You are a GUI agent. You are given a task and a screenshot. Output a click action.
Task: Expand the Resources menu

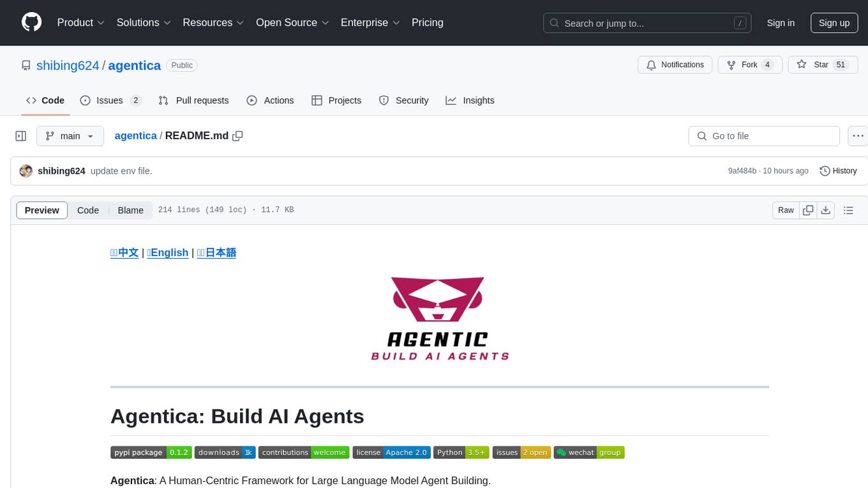click(x=213, y=22)
